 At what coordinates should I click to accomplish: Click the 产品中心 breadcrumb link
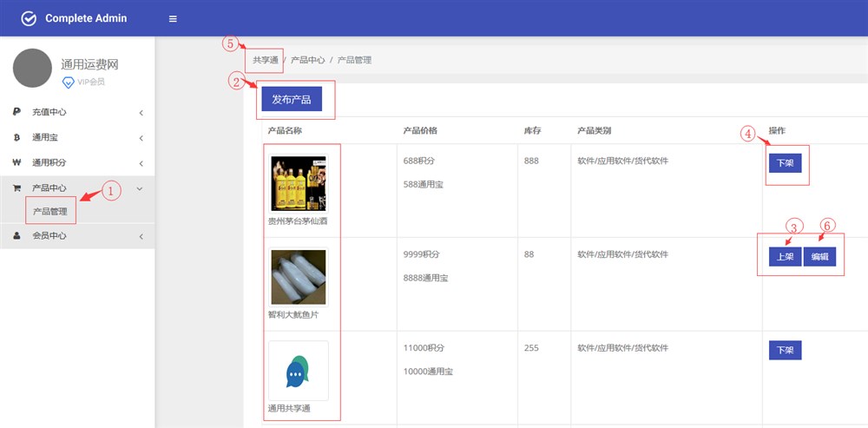click(x=308, y=60)
